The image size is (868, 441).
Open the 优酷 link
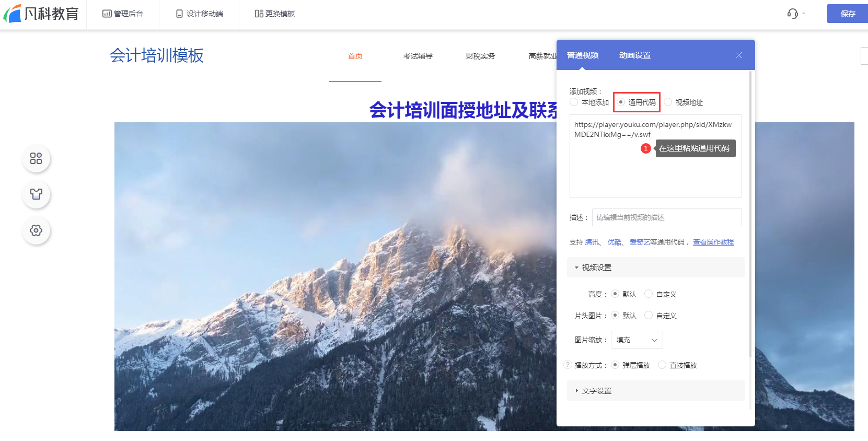coord(615,242)
